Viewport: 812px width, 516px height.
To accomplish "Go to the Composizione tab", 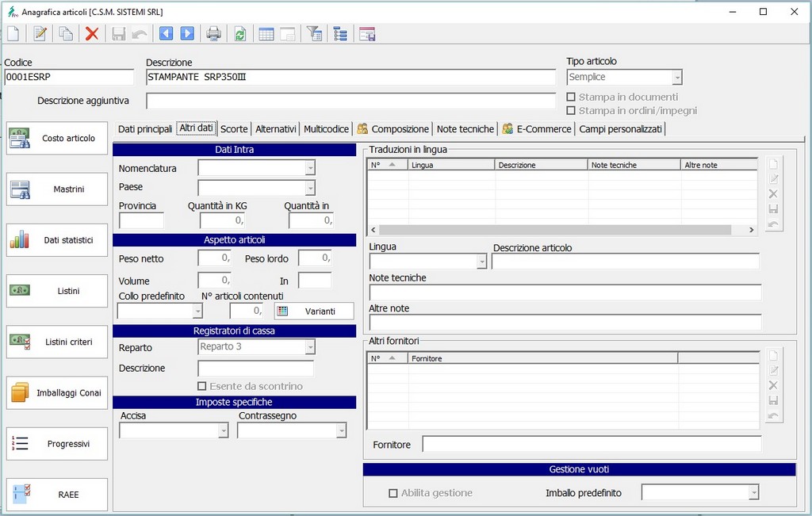I will coord(393,129).
